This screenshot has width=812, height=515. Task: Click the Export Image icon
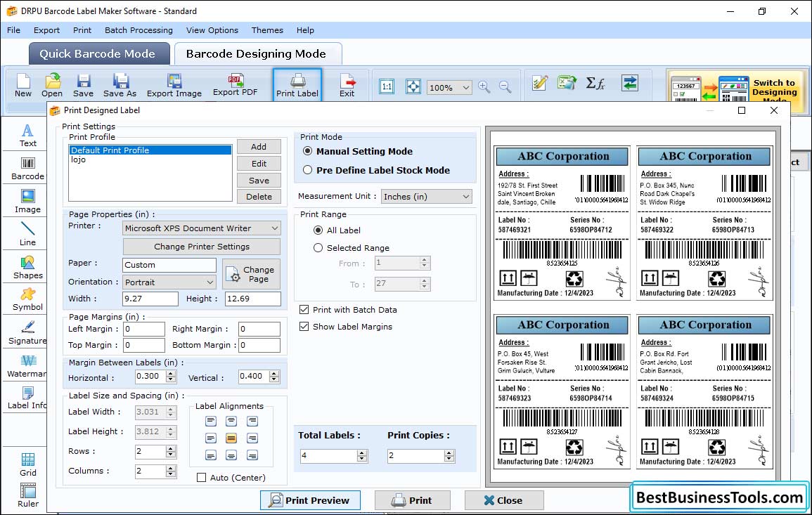[174, 86]
